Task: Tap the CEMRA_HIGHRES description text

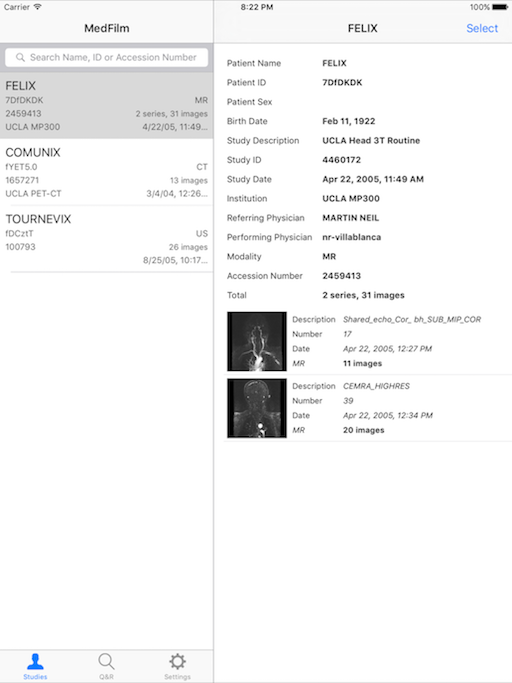Action: click(376, 386)
